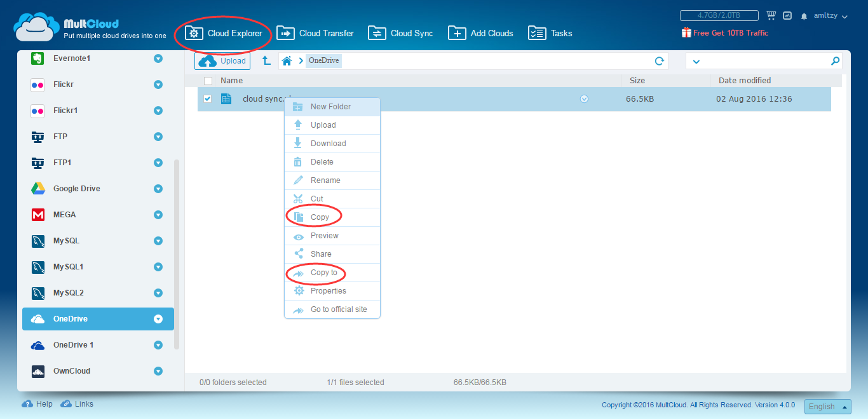
Task: Sort by the Name column header
Action: pos(232,81)
